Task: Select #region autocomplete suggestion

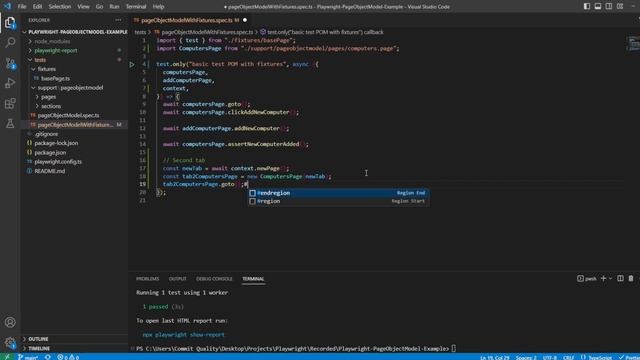Action: coord(338,201)
